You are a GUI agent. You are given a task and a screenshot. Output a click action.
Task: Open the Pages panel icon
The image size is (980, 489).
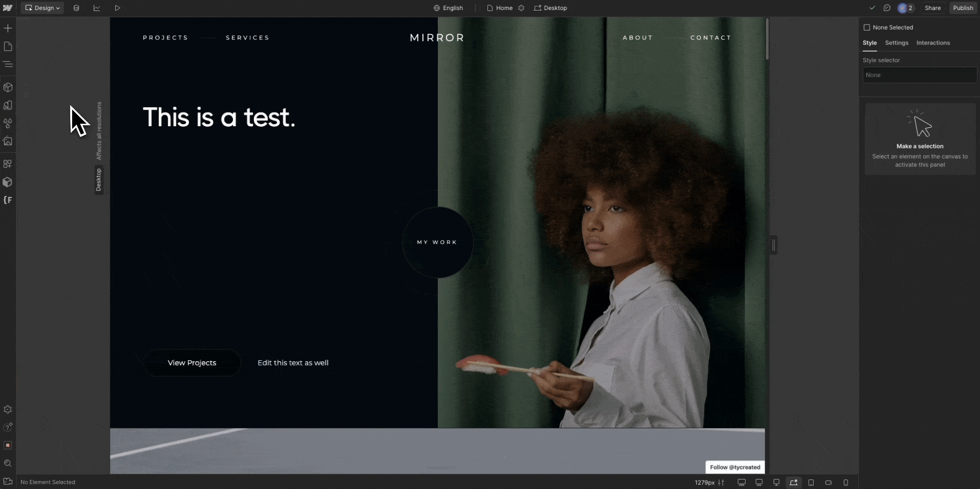click(8, 46)
